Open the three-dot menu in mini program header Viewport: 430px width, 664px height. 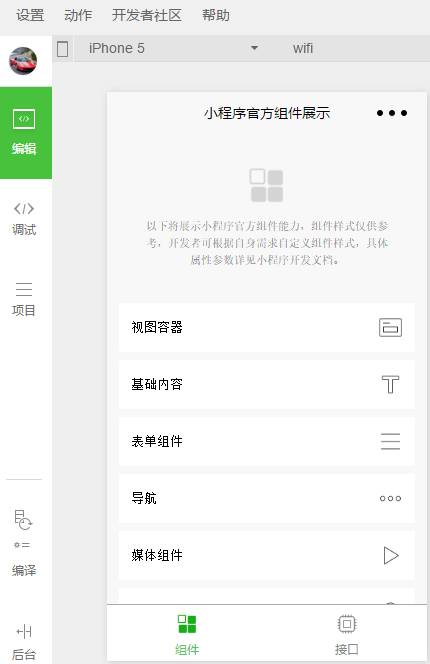[392, 113]
